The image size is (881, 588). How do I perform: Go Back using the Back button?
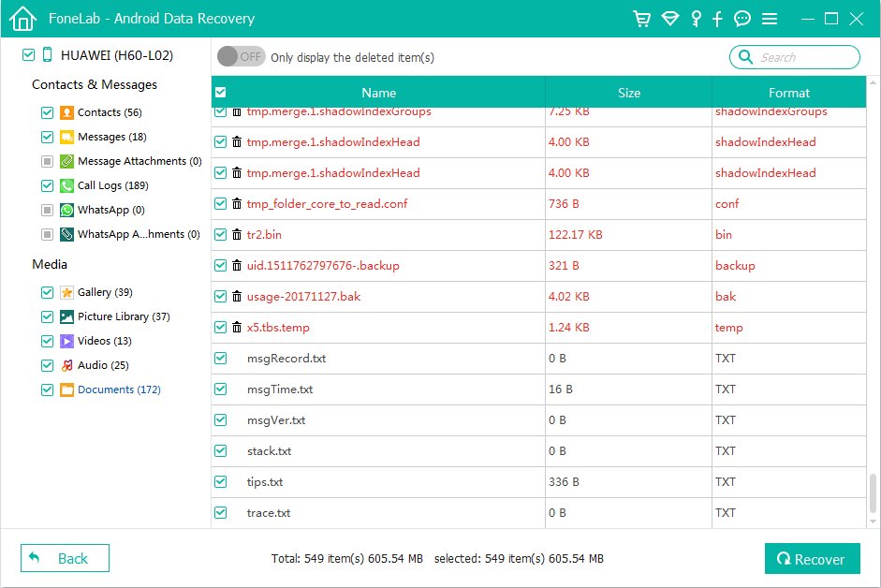[x=65, y=558]
